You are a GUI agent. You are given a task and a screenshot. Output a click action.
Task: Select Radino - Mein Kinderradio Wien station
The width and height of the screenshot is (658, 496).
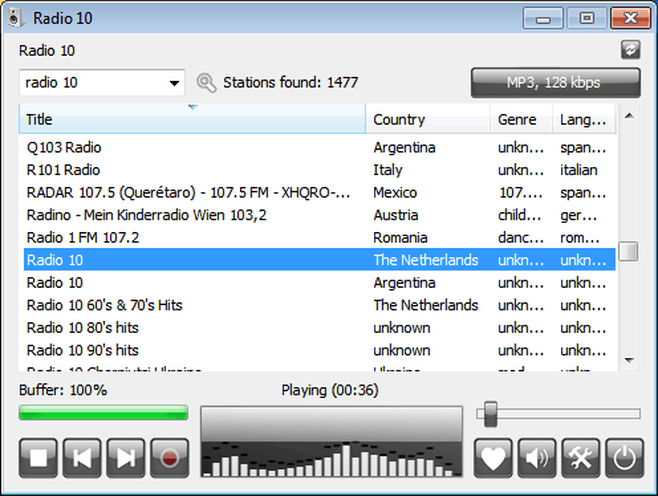click(146, 215)
